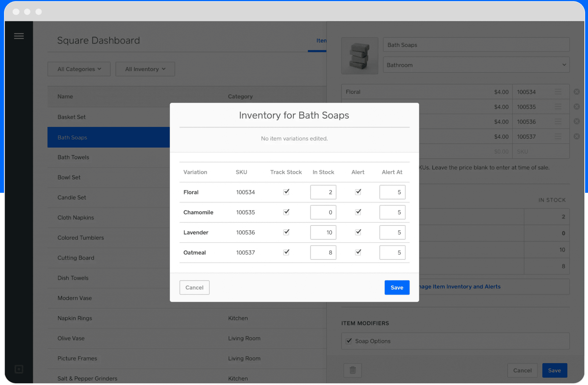
Task: Open the All Inventory filter dropdown
Action: tap(145, 69)
